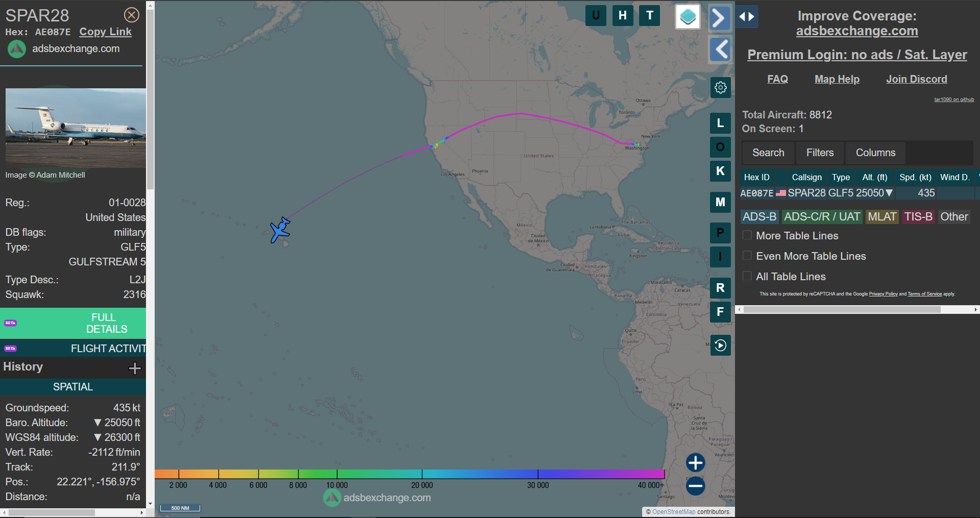The image size is (980, 518).
Task: Sort table by Type column
Action: coord(841,177)
